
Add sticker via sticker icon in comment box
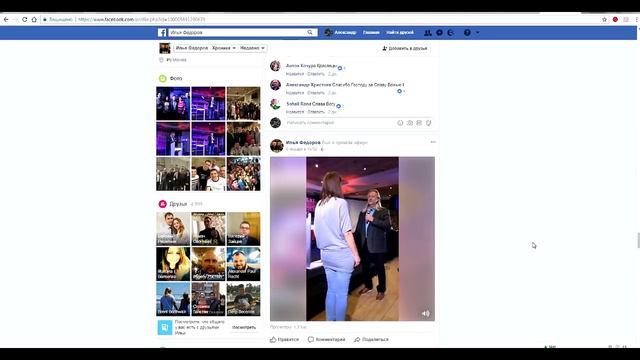pyautogui.click(x=429, y=123)
